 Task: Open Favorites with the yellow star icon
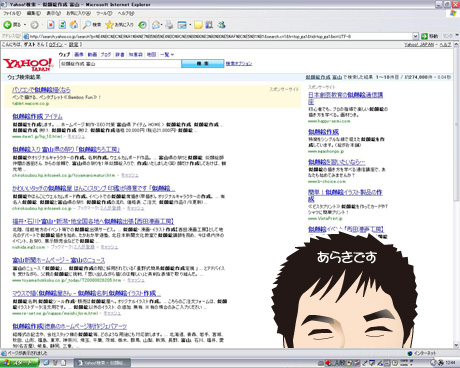pos(119,25)
